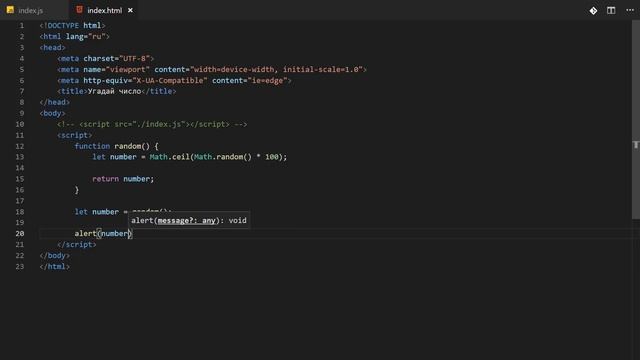Split the editor with the split icon

coord(611,11)
